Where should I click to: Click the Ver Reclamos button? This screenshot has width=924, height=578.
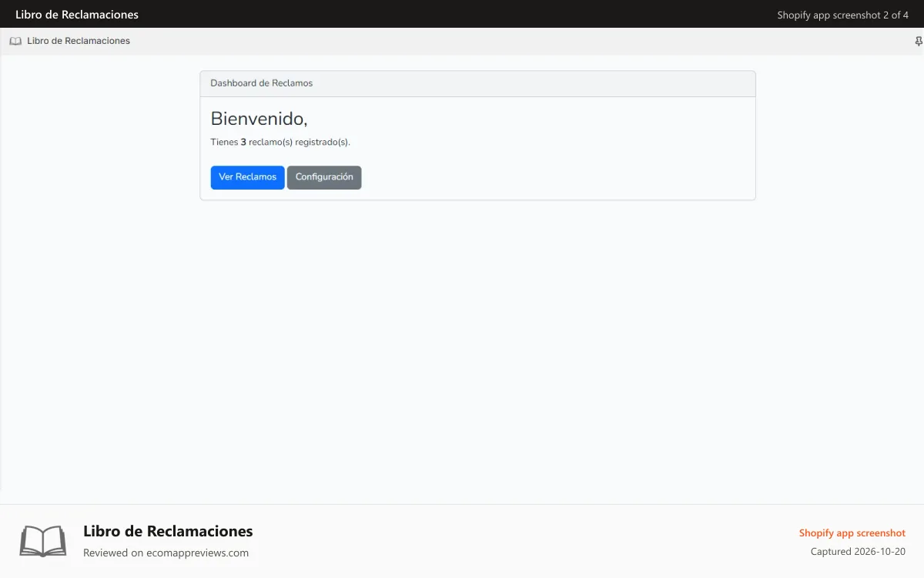[247, 177]
